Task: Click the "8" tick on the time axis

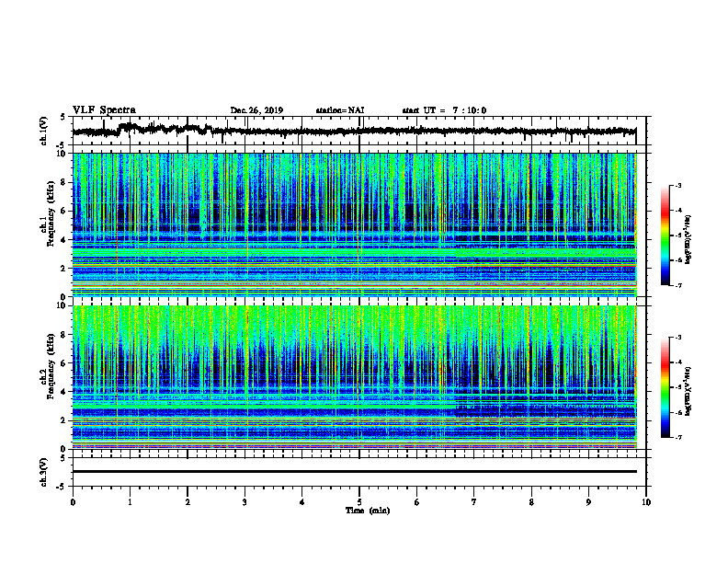Action: [x=531, y=502]
